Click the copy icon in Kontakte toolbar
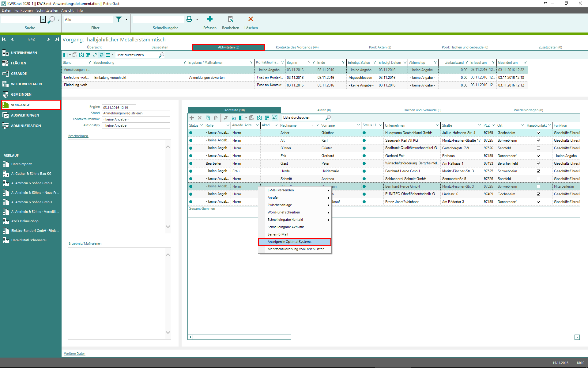 click(x=208, y=118)
